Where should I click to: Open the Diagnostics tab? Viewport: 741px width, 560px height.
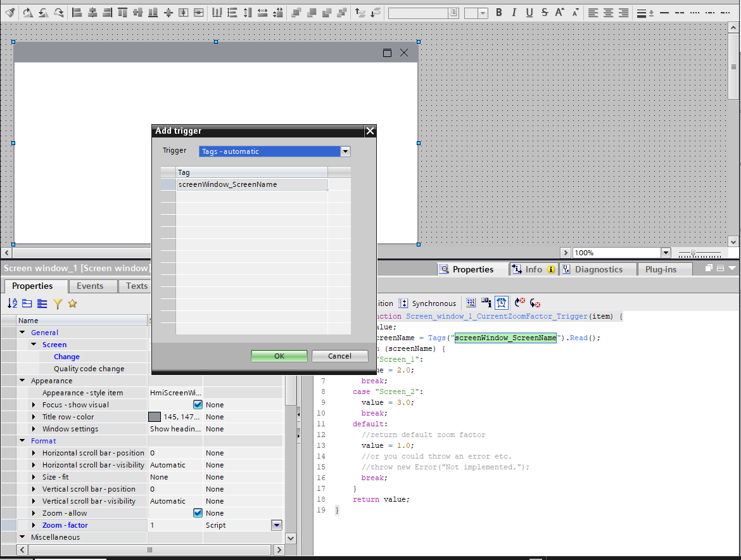[598, 269]
